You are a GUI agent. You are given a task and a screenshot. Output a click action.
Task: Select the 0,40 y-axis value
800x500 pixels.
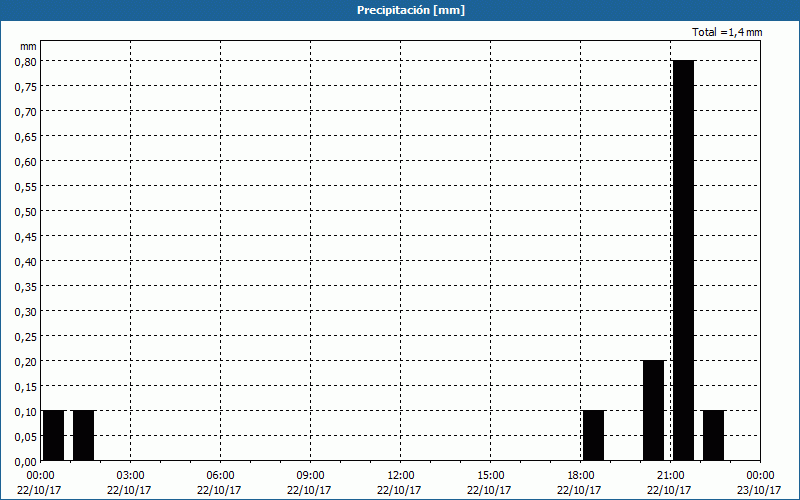pos(26,261)
